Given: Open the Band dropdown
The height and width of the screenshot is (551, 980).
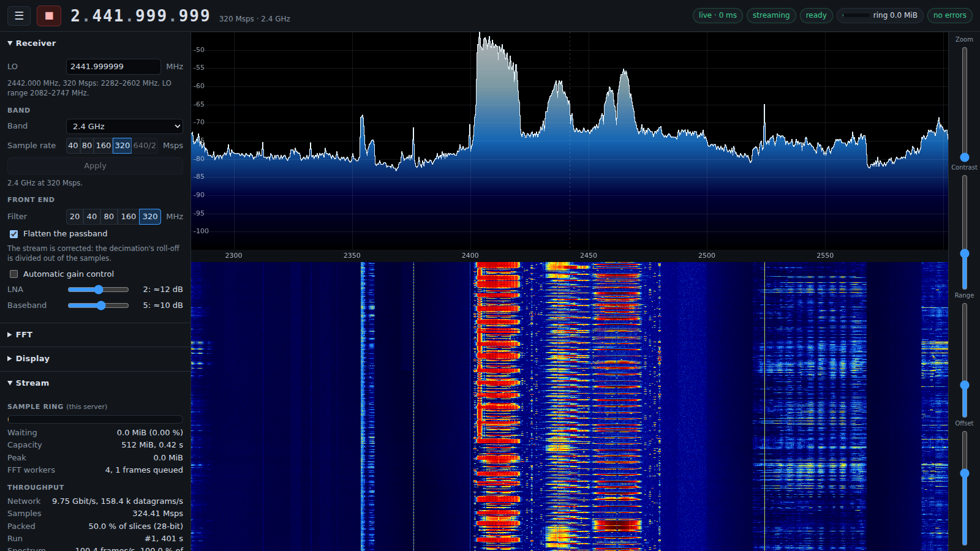Looking at the screenshot, I should click(x=124, y=127).
